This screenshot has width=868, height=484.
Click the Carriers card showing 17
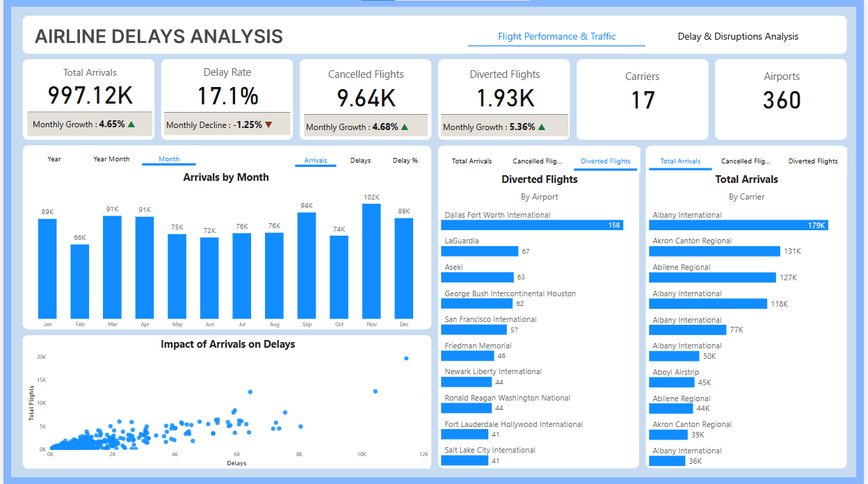click(642, 99)
